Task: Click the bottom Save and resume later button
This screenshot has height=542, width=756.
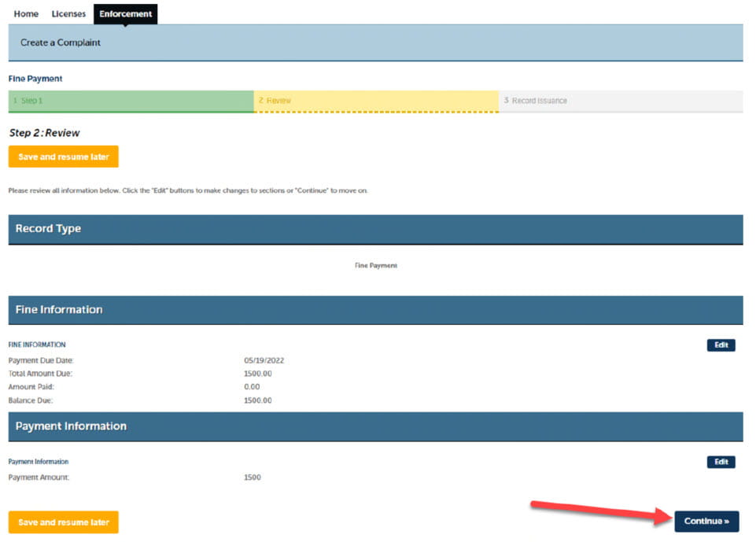Action: point(63,522)
